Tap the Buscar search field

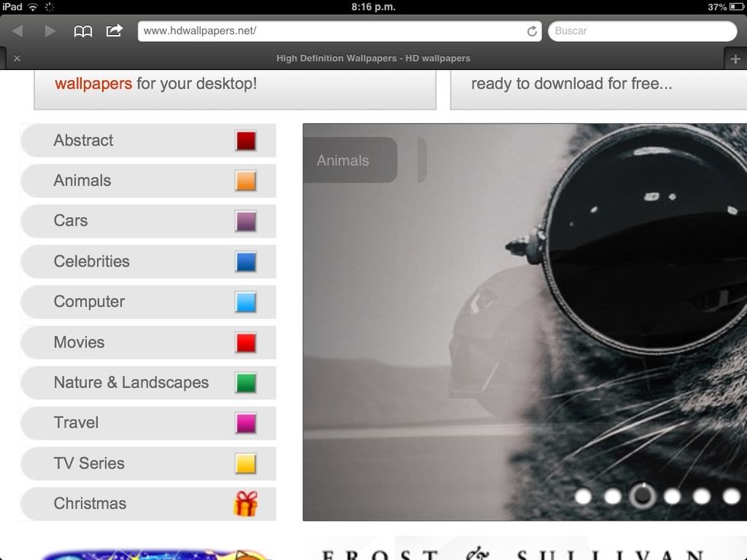point(642,31)
